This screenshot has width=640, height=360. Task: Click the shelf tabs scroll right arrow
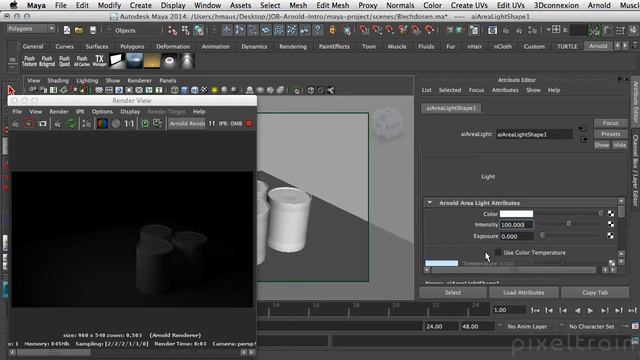coord(625,46)
